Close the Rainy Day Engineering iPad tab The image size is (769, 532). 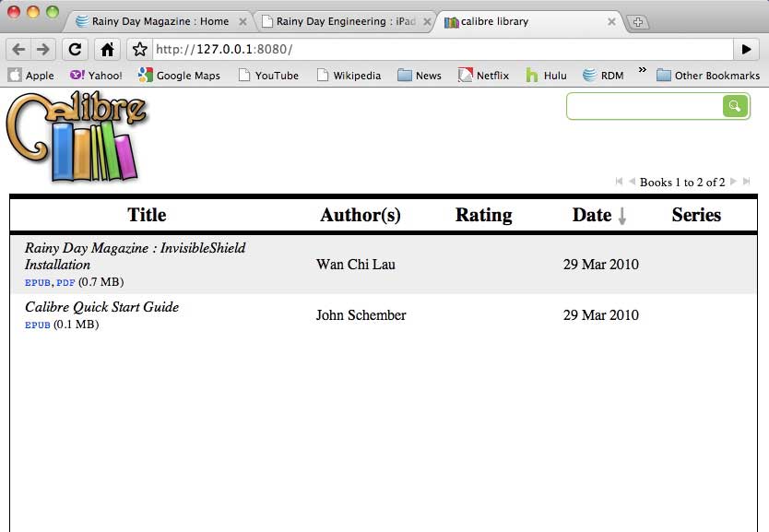click(x=427, y=21)
